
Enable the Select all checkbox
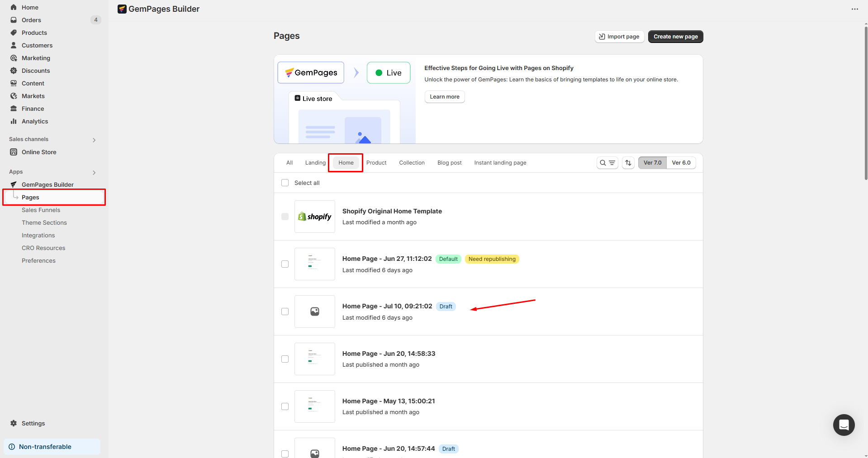coord(285,183)
